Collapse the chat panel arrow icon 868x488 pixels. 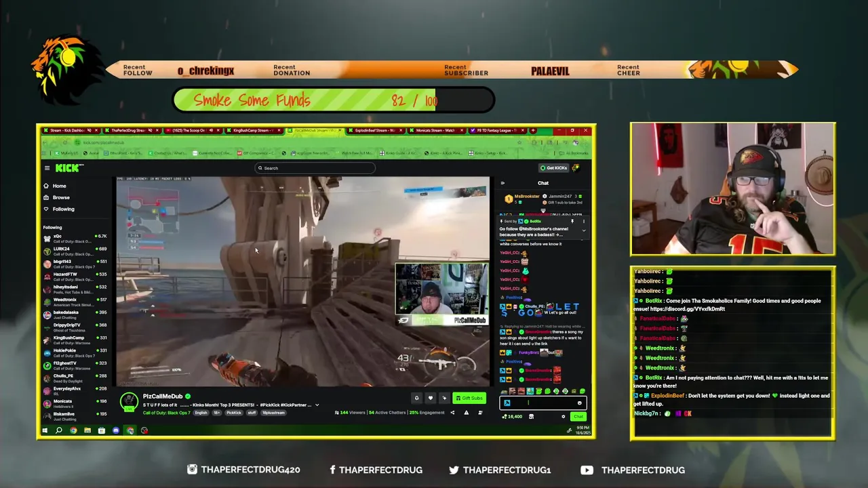click(502, 183)
